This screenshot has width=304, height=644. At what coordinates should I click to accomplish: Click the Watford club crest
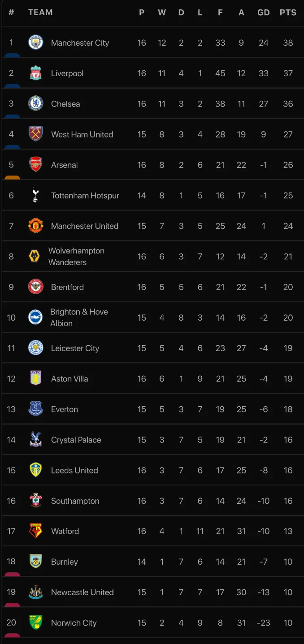click(x=35, y=531)
